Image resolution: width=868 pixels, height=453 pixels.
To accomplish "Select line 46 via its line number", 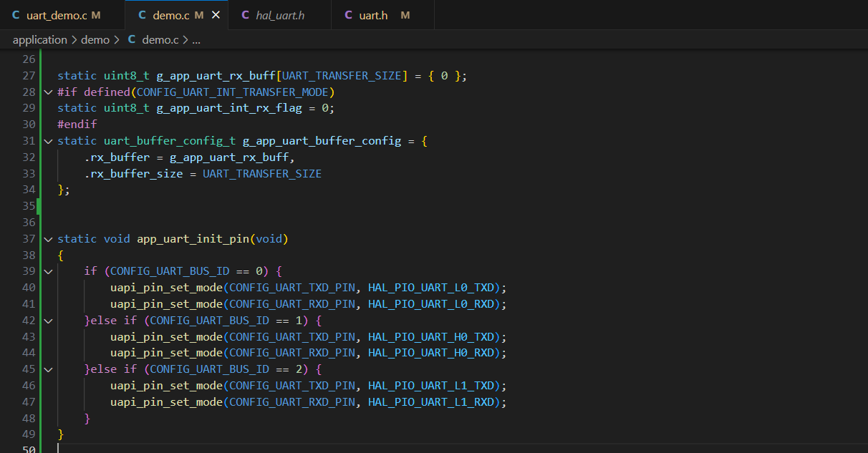I will 29,386.
